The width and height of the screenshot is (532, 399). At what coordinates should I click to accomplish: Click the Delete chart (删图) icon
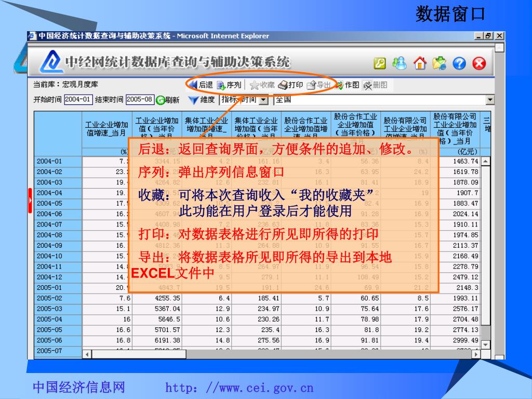367,85
